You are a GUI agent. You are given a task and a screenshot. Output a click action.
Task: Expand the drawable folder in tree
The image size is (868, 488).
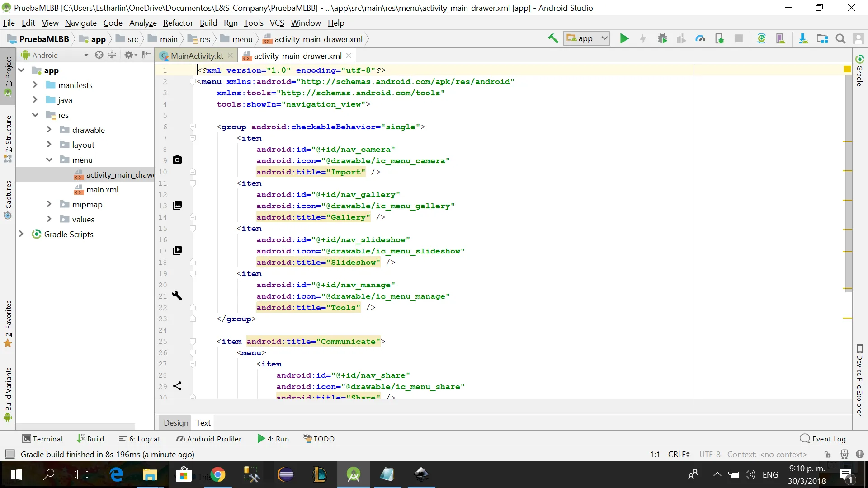coord(49,130)
